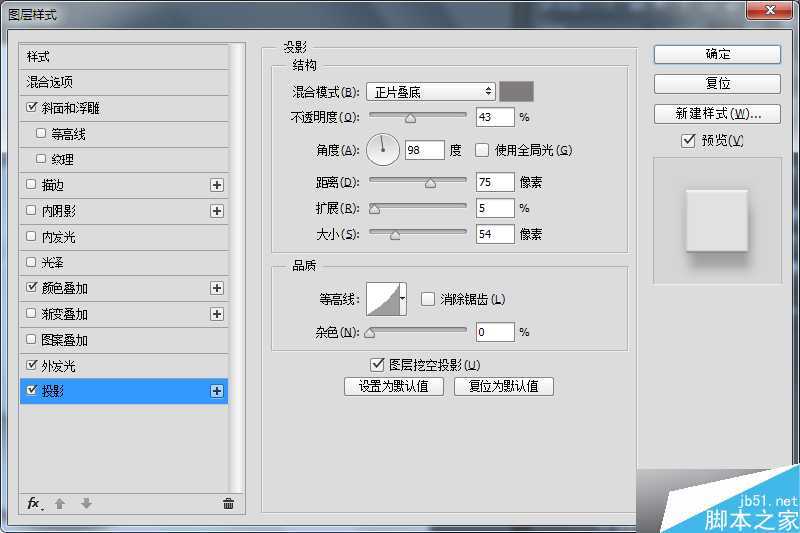Enable the 使用全局光 checkbox
This screenshot has height=533, width=800.
click(482, 150)
